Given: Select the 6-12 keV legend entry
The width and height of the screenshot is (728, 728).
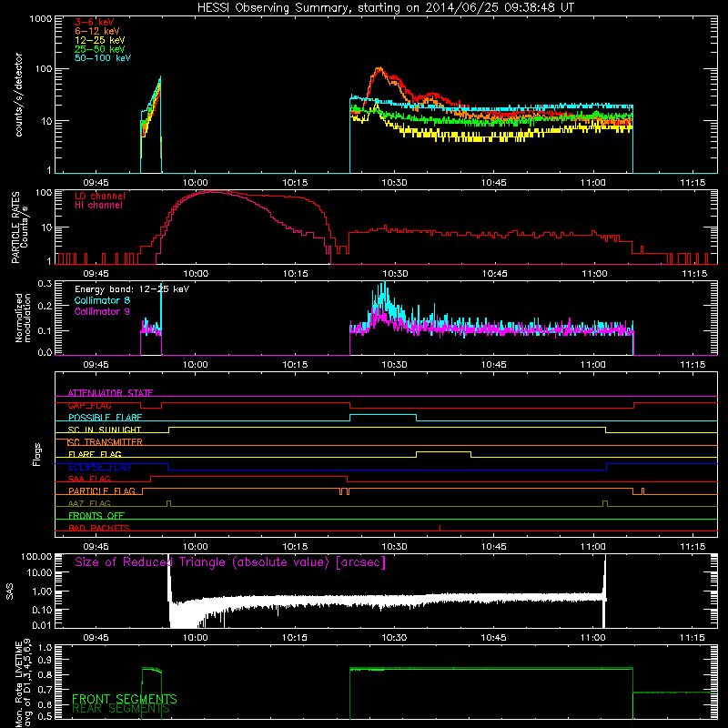Looking at the screenshot, I should click(97, 31).
